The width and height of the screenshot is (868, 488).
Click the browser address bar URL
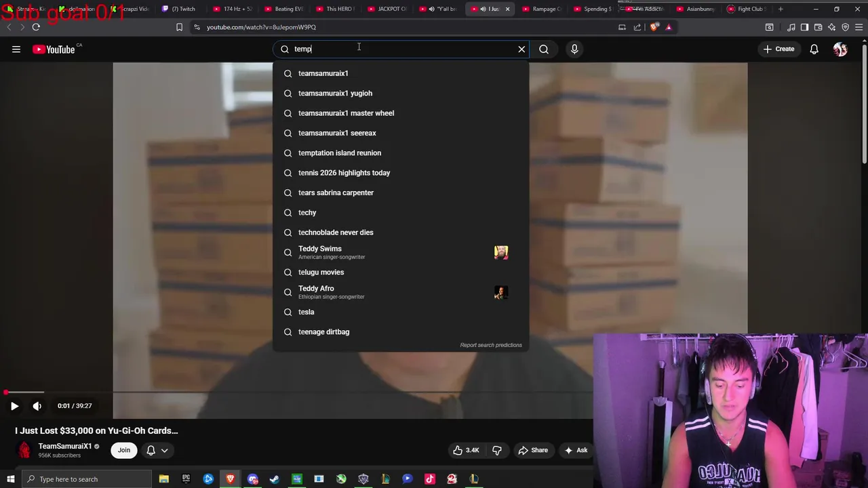tap(261, 27)
